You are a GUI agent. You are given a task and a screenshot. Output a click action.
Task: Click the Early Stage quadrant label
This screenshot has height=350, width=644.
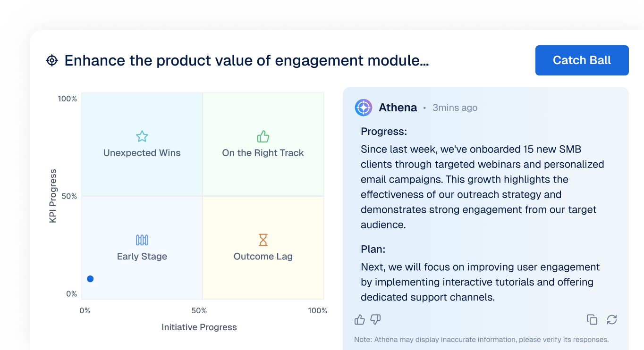(142, 257)
